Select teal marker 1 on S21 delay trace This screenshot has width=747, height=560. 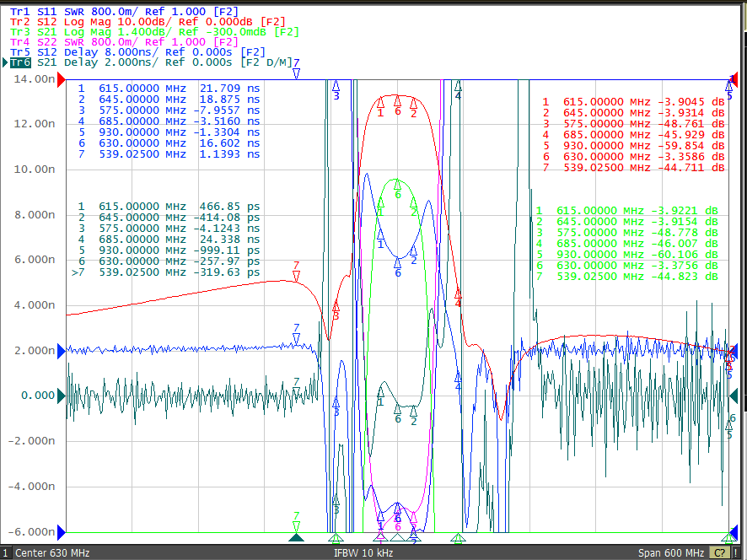(x=380, y=392)
